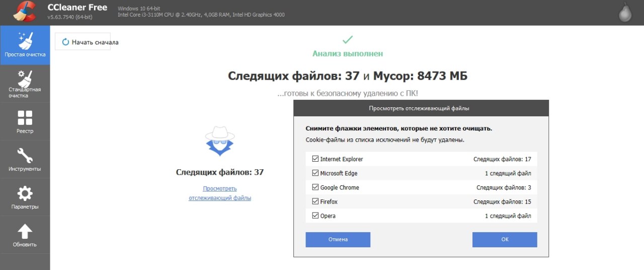This screenshot has width=644, height=270.
Task: Click the готовы к безопасному удалению text
Action: pos(348,94)
